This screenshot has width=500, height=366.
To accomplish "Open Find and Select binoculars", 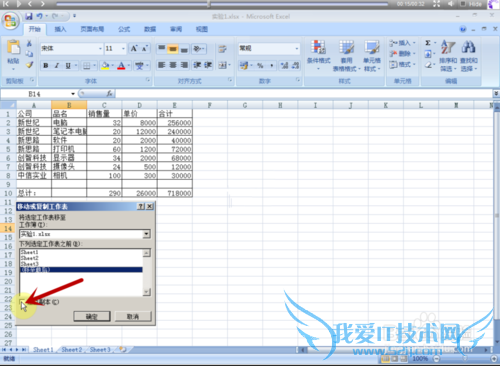I will [x=469, y=56].
